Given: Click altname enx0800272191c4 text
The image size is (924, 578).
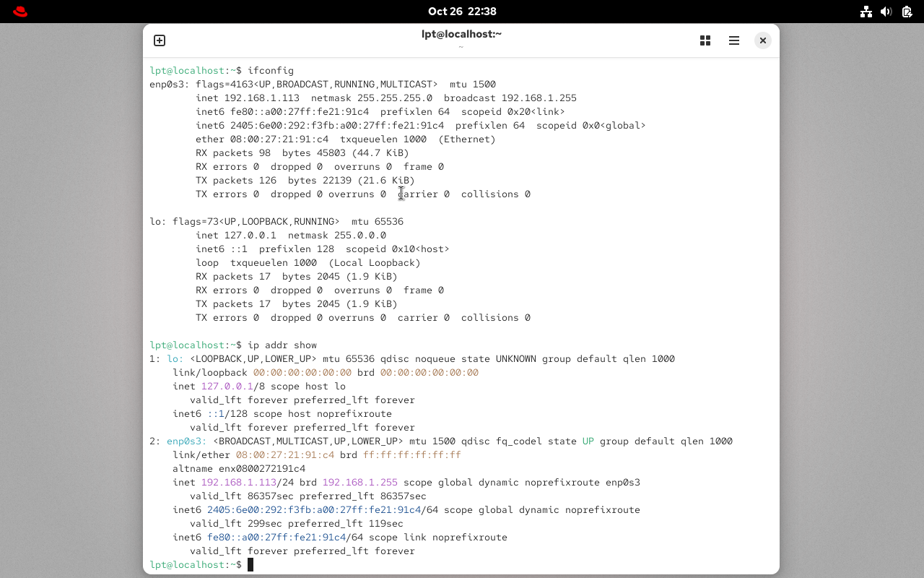Looking at the screenshot, I should (239, 468).
